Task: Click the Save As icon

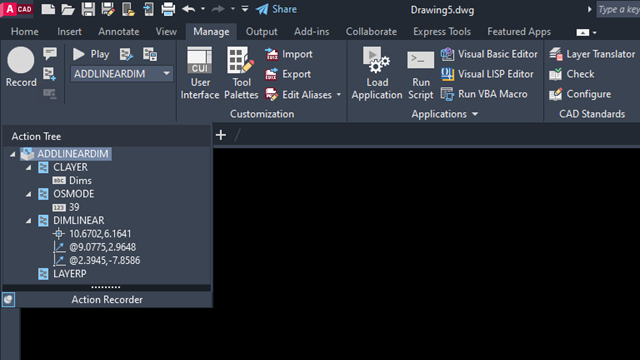Action: (x=108, y=9)
